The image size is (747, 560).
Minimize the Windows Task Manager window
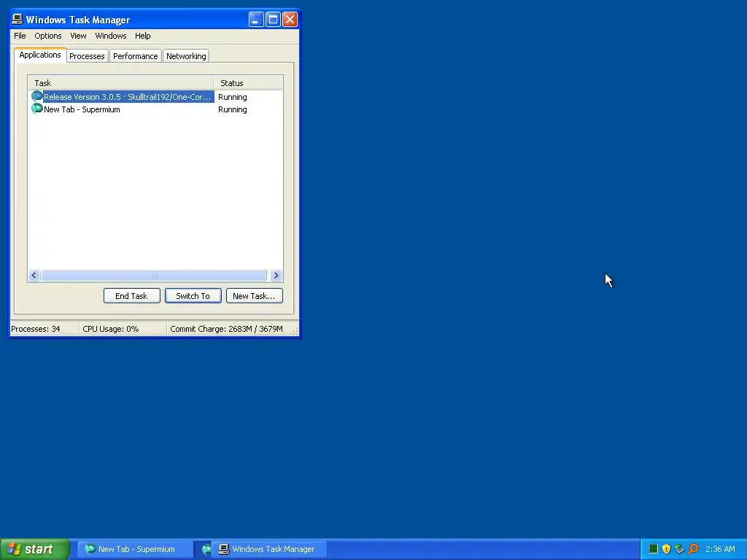click(x=256, y=20)
